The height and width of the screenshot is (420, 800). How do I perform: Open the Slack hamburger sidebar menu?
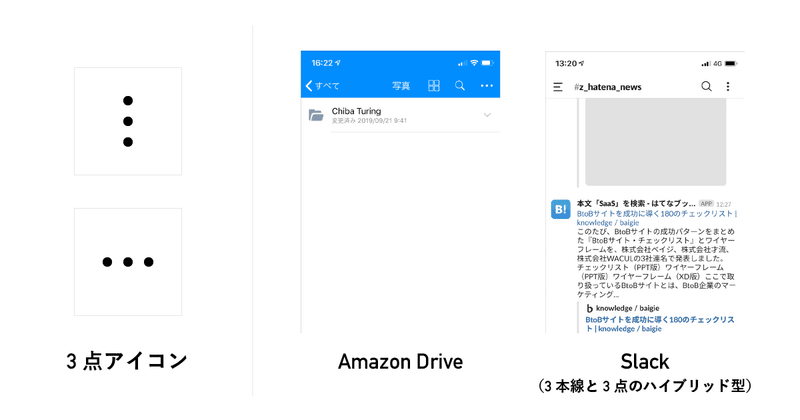point(558,87)
